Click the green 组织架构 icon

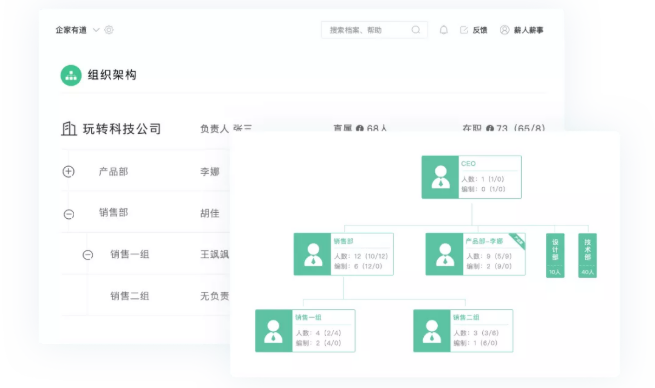click(71, 75)
